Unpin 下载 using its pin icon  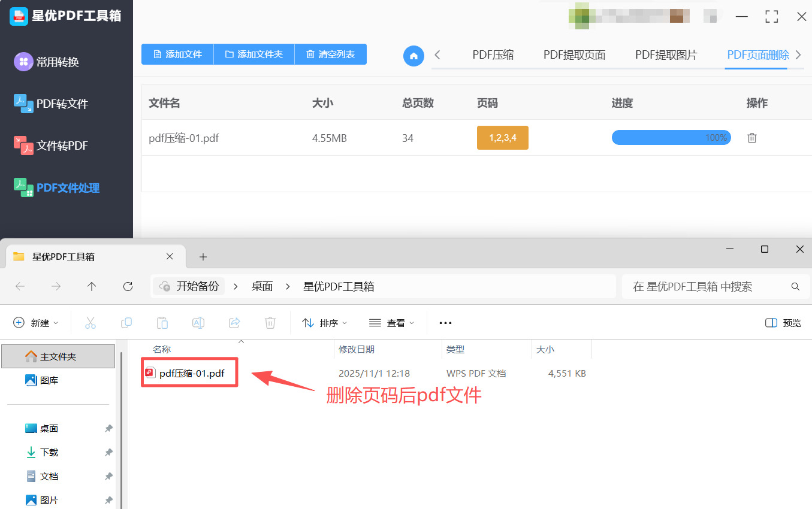point(108,452)
